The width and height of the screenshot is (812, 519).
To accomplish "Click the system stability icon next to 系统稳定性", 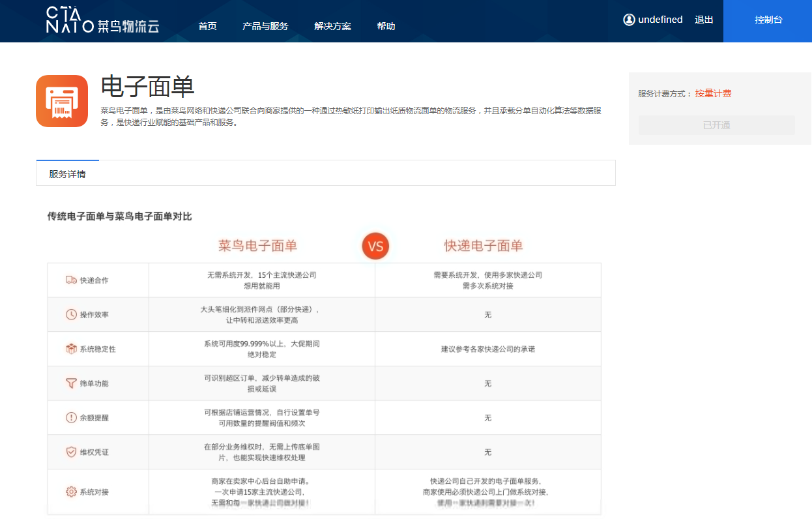I will (71, 349).
